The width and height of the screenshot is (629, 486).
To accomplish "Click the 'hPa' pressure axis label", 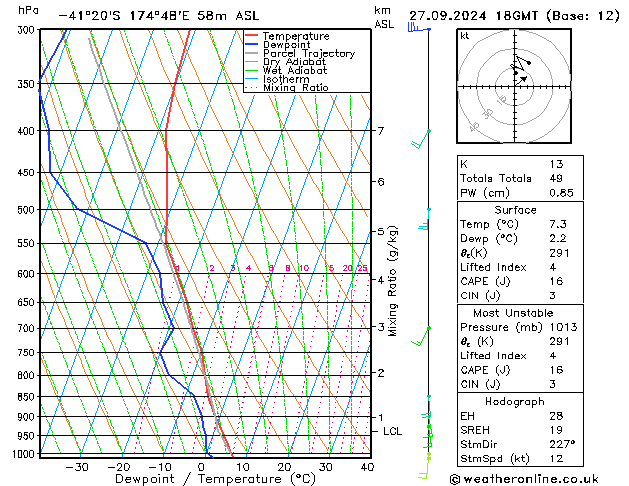I will (x=28, y=10).
